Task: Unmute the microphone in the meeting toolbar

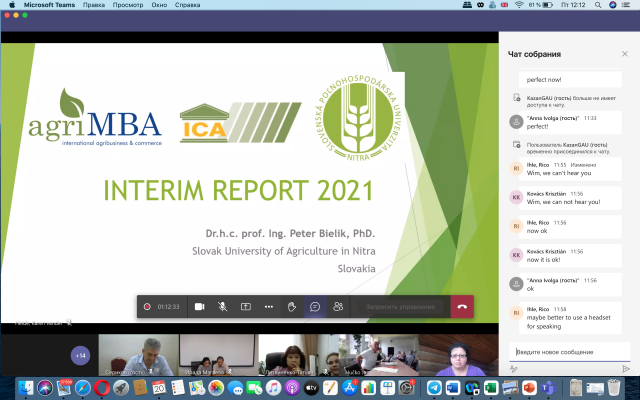Action: [222, 307]
